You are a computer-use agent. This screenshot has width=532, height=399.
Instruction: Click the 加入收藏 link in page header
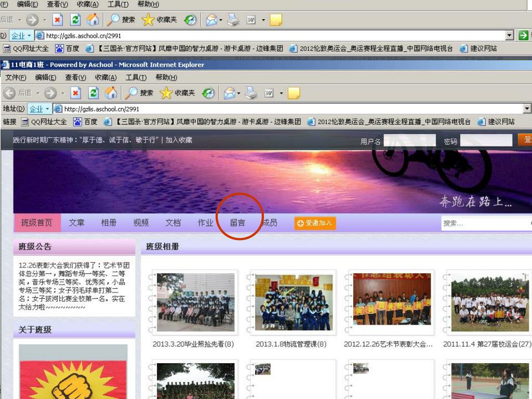(179, 140)
